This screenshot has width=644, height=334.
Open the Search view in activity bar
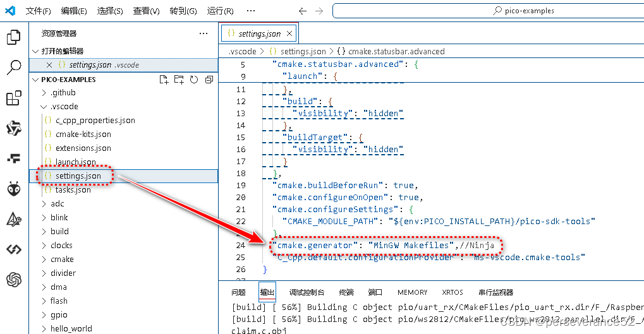point(13,68)
